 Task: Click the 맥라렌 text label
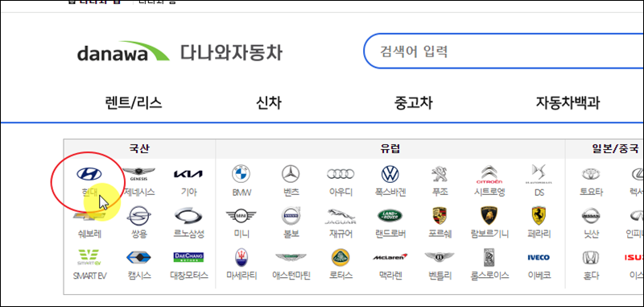pyautogui.click(x=390, y=276)
